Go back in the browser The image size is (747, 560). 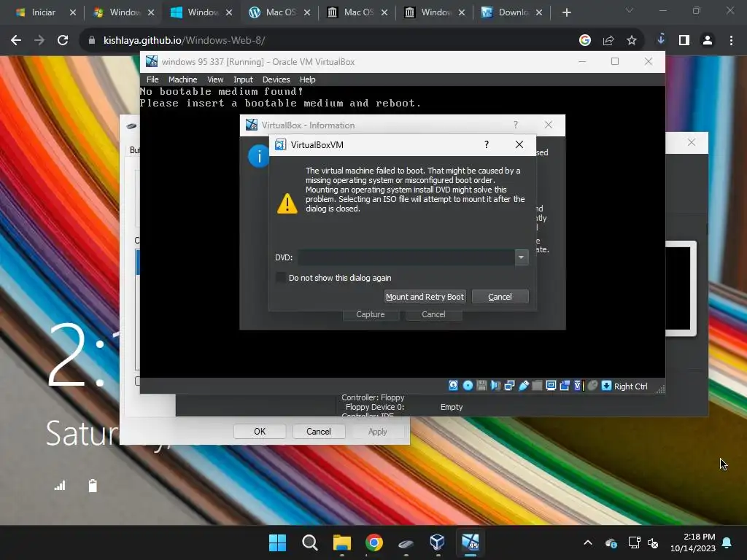pos(16,41)
